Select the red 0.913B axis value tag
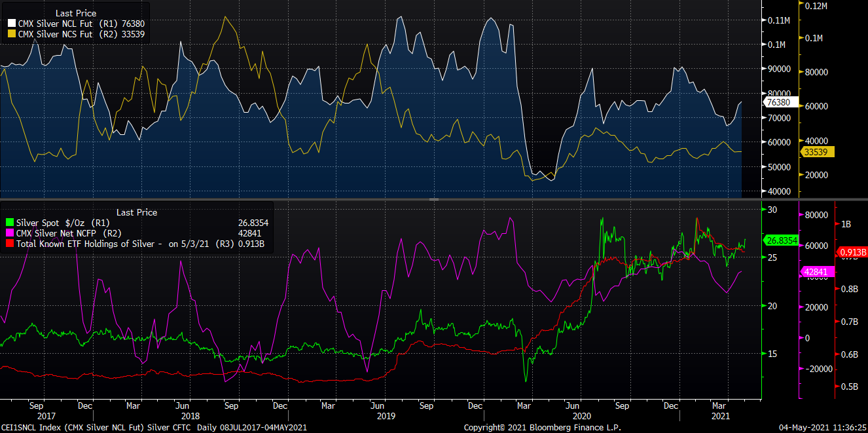 (852, 252)
